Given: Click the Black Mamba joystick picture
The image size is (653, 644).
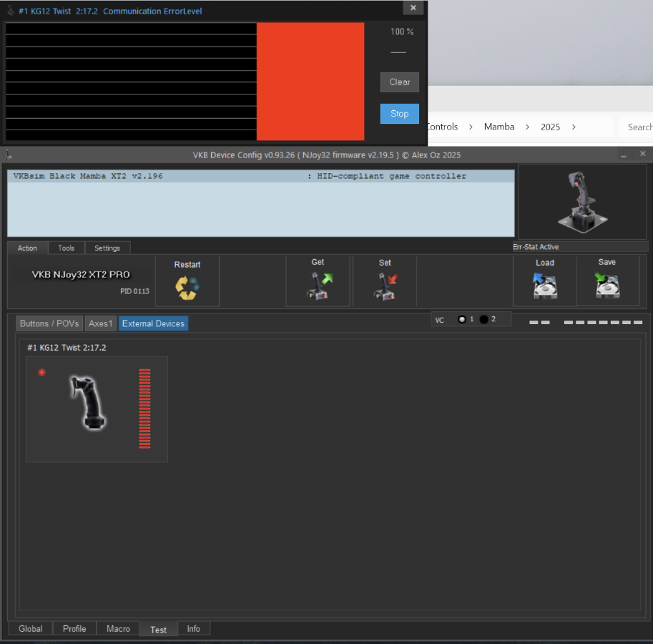Looking at the screenshot, I should (x=582, y=202).
